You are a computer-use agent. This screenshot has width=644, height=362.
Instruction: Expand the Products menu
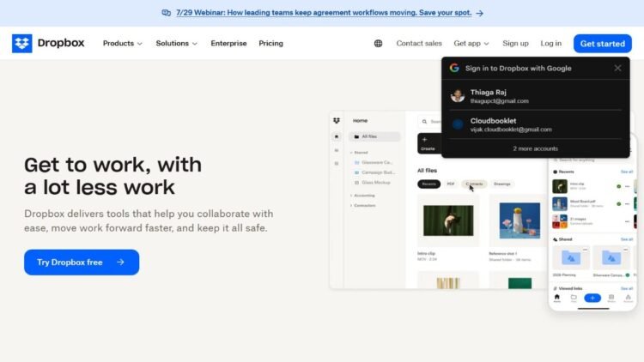click(x=123, y=44)
